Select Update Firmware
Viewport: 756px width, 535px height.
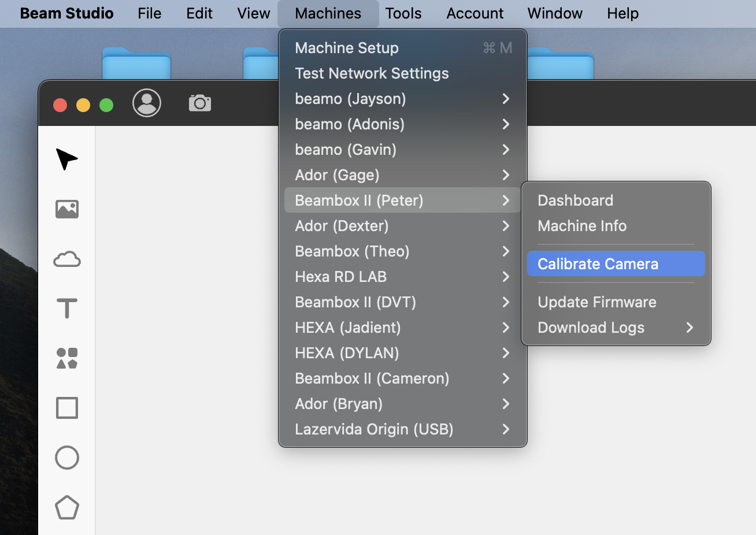(616, 302)
